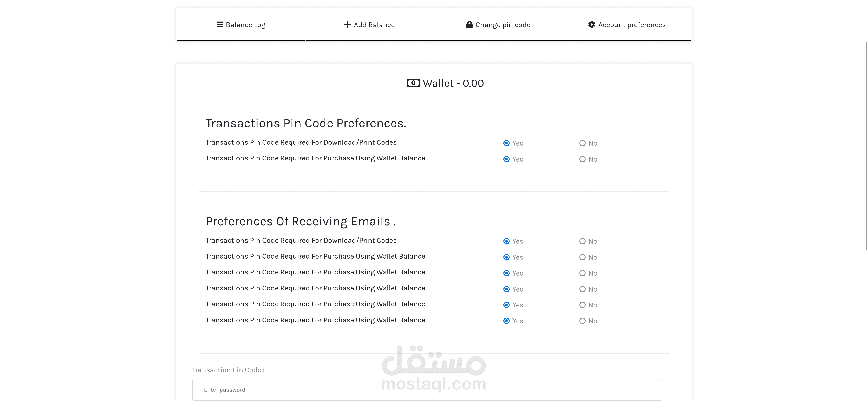Select Yes on second email preference row
868x401 pixels.
(x=506, y=257)
